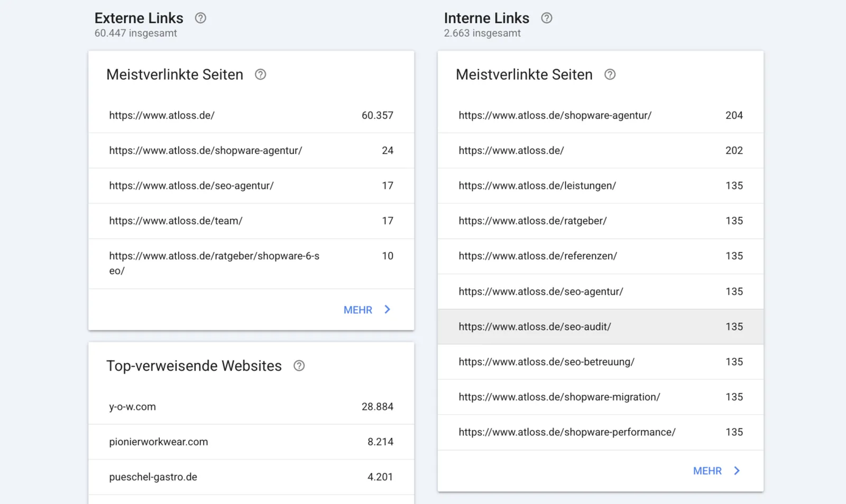Open help icon next to Externe Links
This screenshot has width=846, height=504.
(x=200, y=18)
